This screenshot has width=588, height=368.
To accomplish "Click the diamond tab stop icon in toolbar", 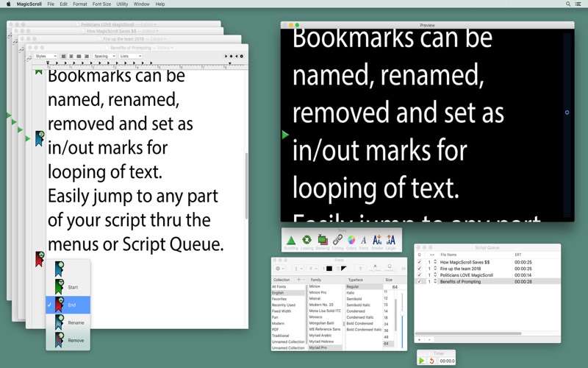I will pos(231,56).
